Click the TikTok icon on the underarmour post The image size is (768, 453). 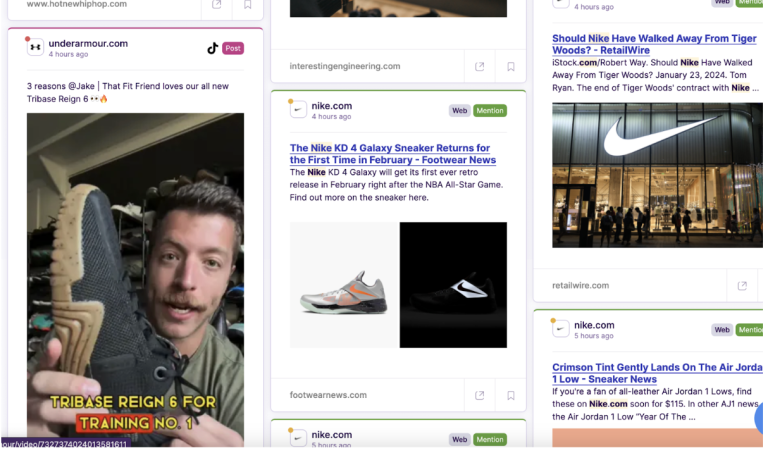coord(212,48)
